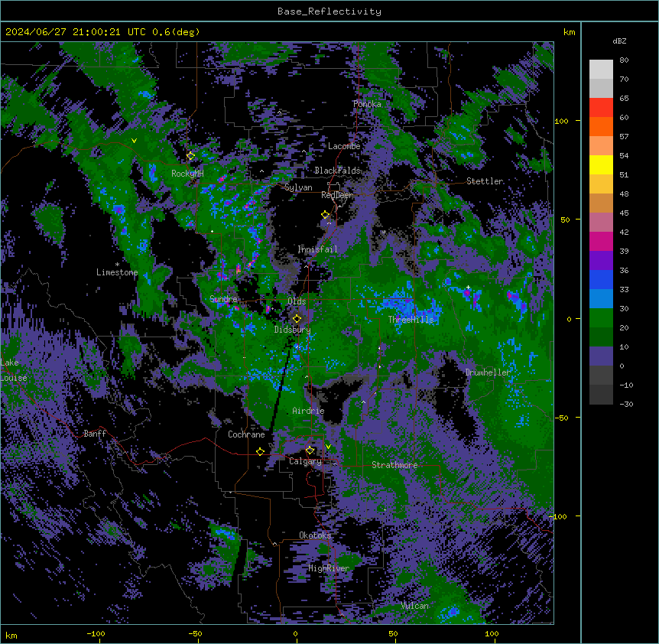Click the Lake Louise label
This screenshot has height=644, width=659.
coord(14,370)
